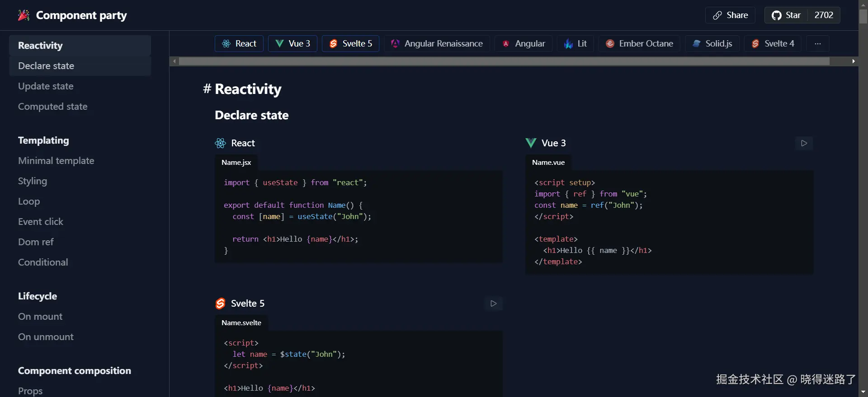Click the 'let name = $state("John");' line
This screenshot has width=868, height=397.
coord(289,354)
